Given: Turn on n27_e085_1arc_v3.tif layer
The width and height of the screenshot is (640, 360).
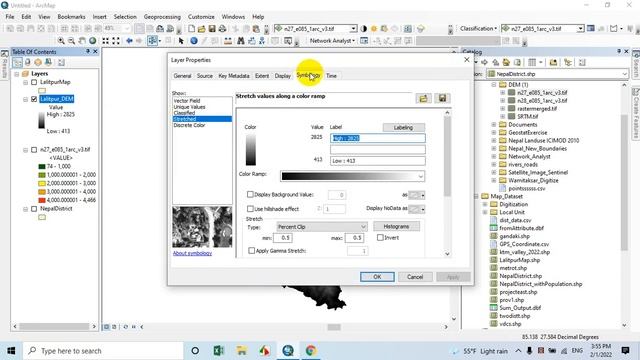Looking at the screenshot, I should 34,150.
